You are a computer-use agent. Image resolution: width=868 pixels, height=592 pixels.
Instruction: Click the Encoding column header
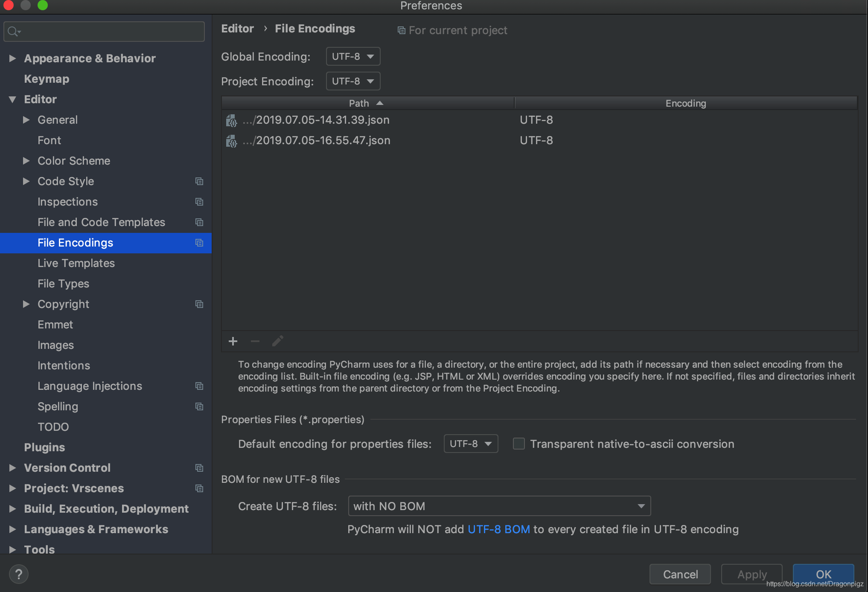pyautogui.click(x=686, y=103)
